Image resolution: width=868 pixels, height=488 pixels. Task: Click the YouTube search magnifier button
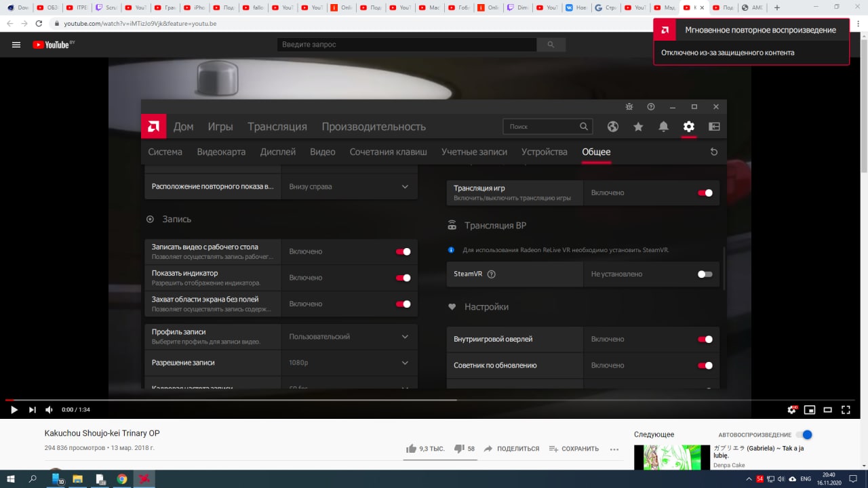pyautogui.click(x=551, y=45)
